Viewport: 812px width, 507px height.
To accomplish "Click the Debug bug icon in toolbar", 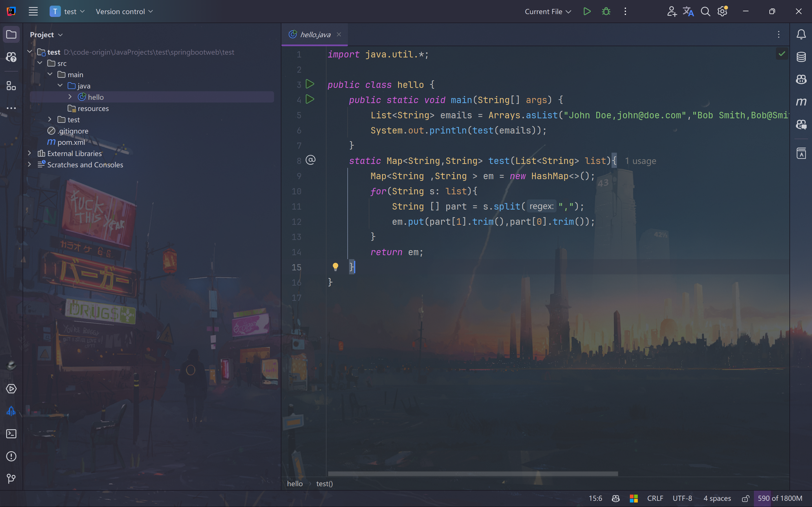I will (606, 11).
